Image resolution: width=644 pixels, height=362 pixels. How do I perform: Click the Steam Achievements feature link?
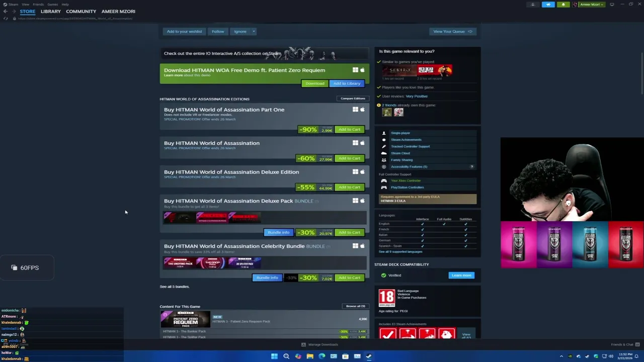pyautogui.click(x=406, y=140)
